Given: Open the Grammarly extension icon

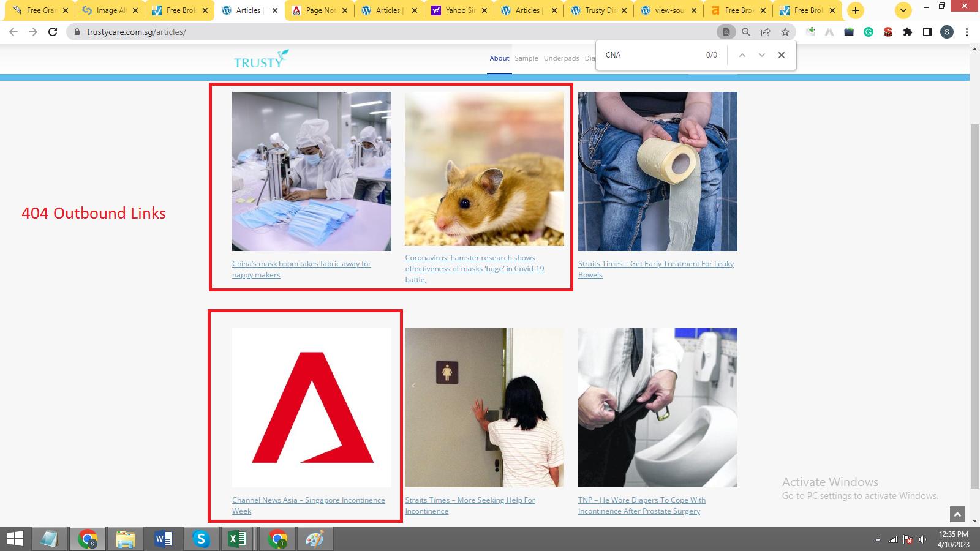Looking at the screenshot, I should coord(869,32).
